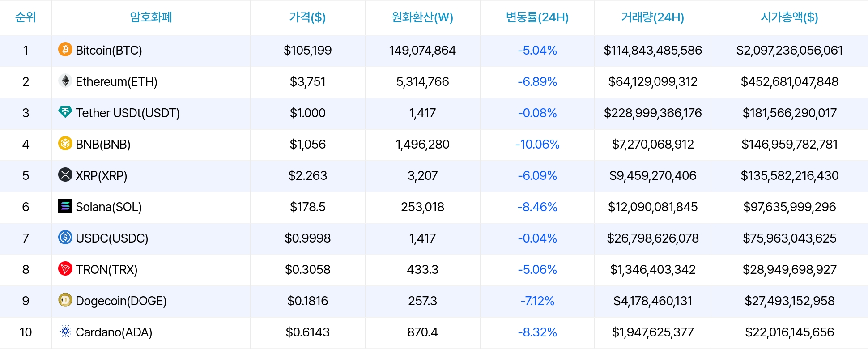Click Solana's $178.5 price cell

307,207
